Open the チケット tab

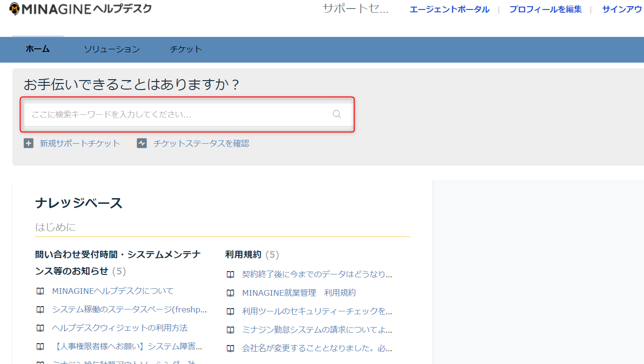coord(186,49)
